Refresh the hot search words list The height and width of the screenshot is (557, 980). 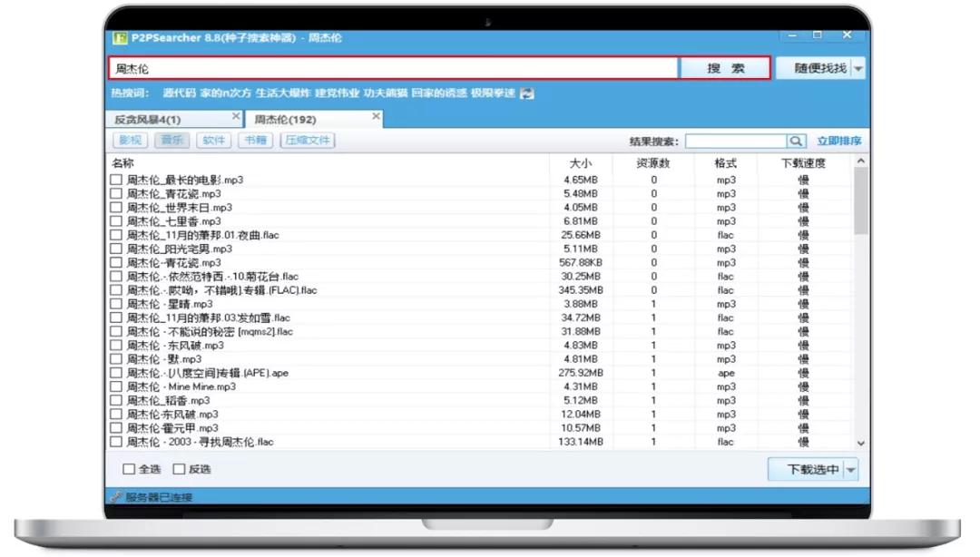(x=527, y=93)
